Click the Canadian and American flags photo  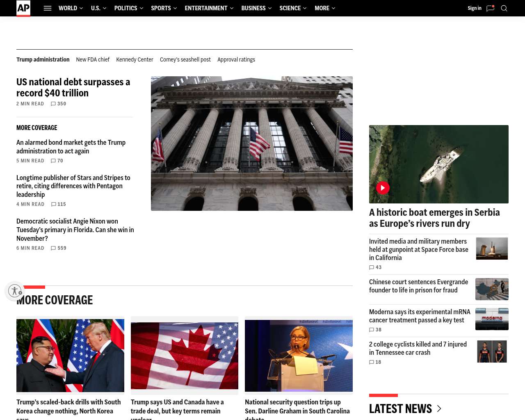185,356
